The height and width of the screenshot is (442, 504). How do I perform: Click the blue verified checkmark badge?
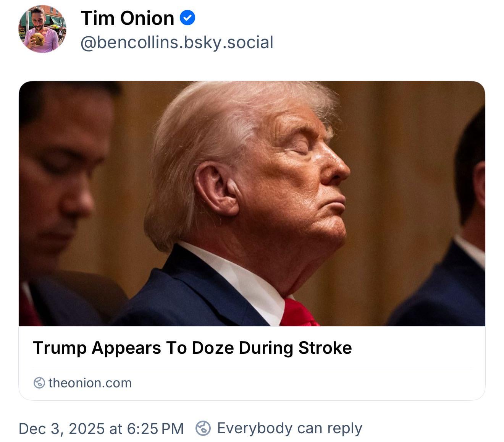(187, 18)
